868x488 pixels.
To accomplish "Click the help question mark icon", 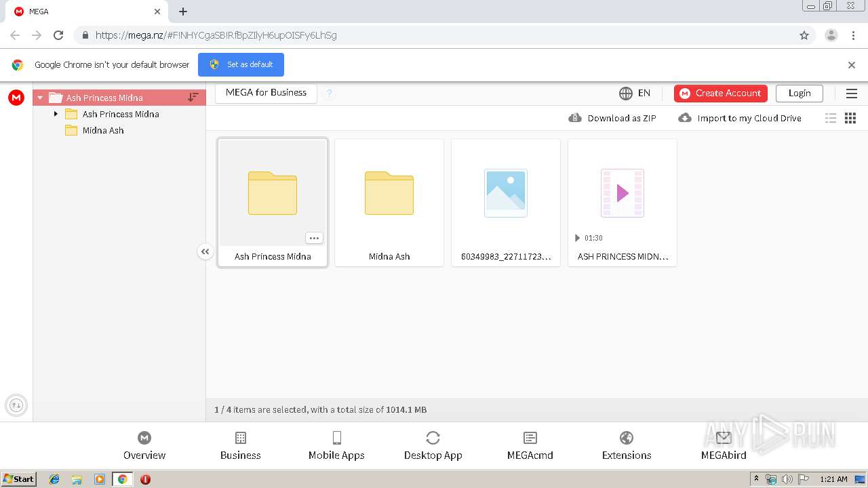I will click(x=329, y=94).
